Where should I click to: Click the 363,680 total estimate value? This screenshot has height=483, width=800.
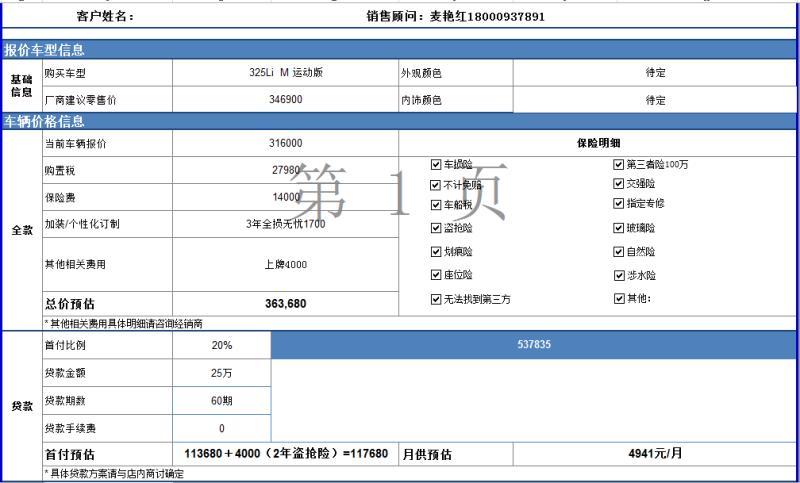coord(286,304)
